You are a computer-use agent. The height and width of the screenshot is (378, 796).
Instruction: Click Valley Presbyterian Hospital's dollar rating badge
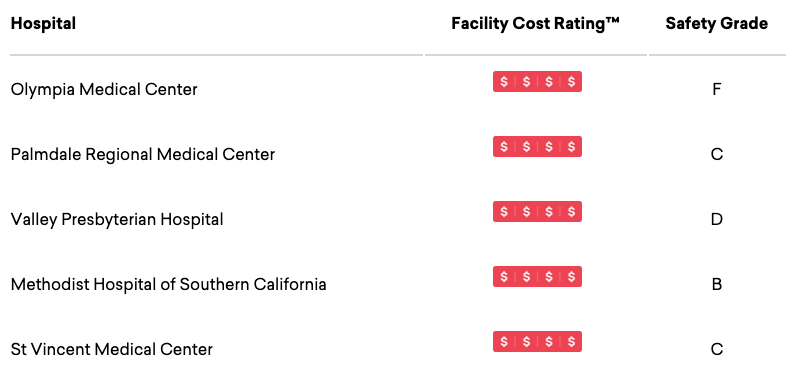(537, 212)
